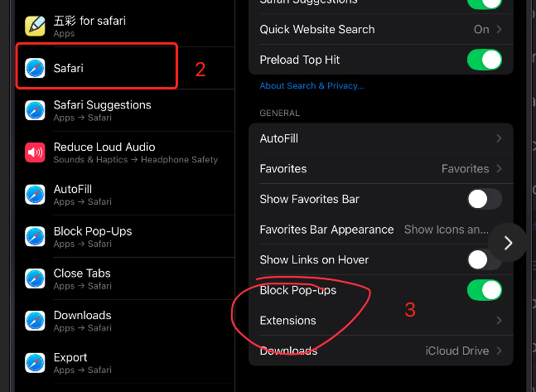
Task: Open the About Search & Privacy link
Action: [311, 86]
